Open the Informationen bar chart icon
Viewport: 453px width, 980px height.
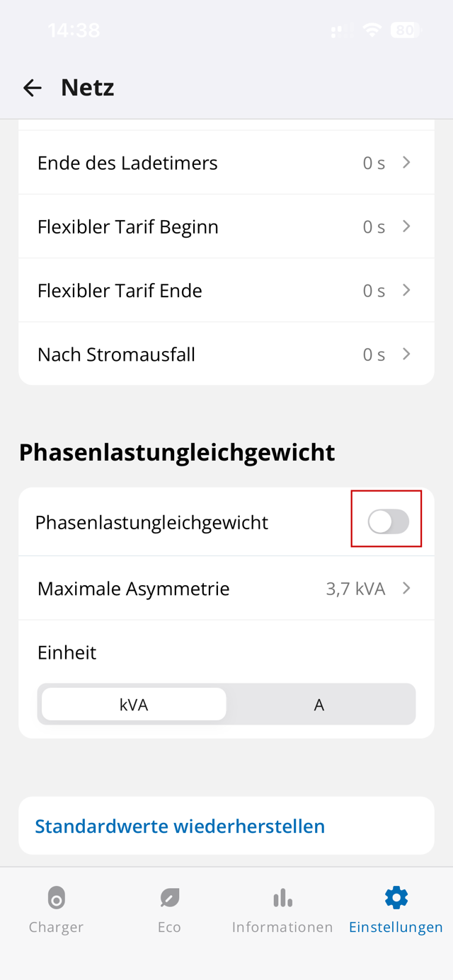[282, 898]
